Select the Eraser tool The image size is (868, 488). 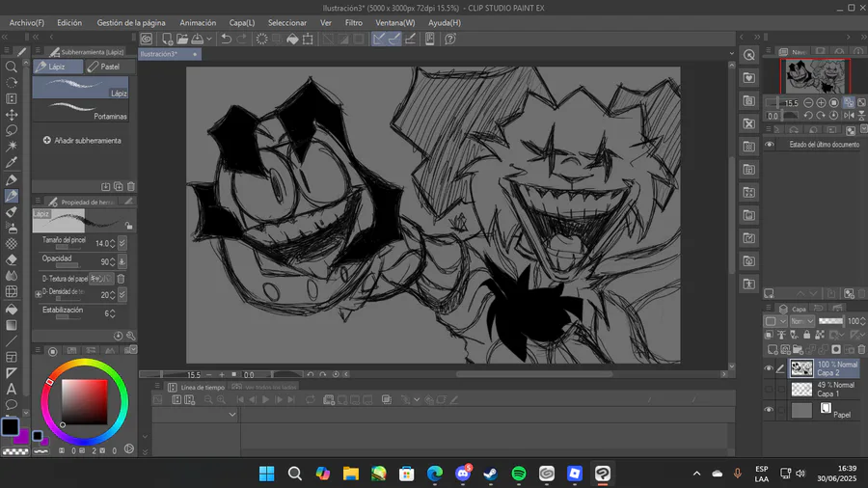pos(11,259)
